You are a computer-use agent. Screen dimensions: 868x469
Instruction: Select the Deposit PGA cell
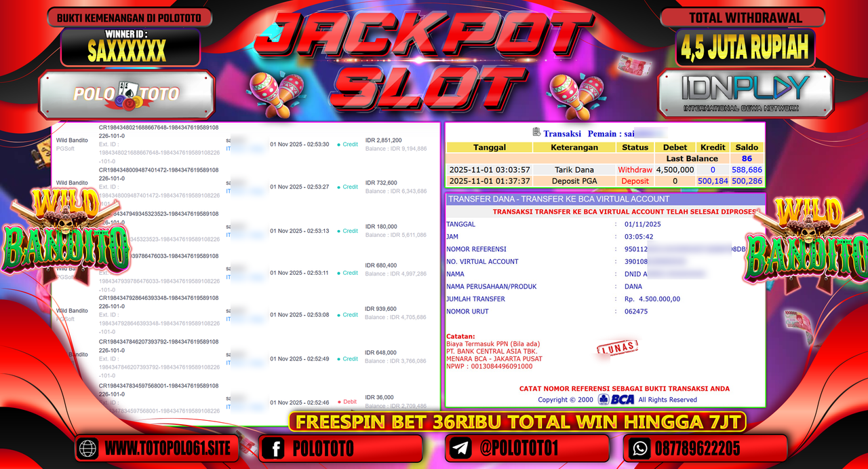(574, 181)
